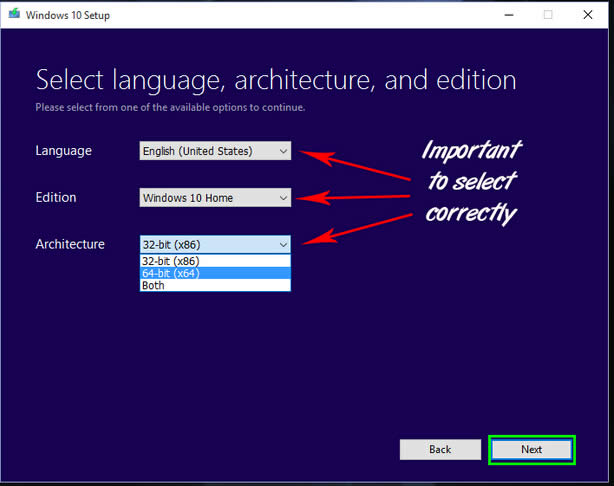Choose 64-bit (x64) from the architecture list
Viewport: 614px width, 486px height.
click(215, 273)
